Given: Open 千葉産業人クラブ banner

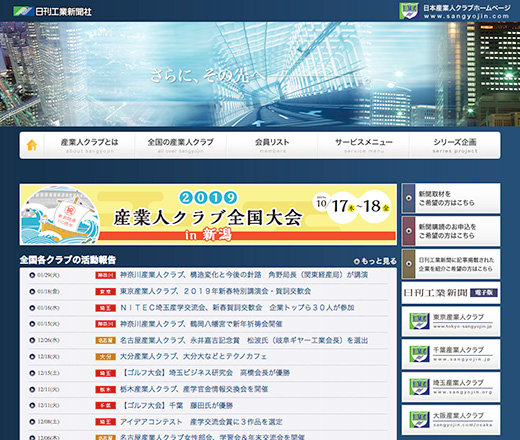Looking at the screenshot, I should [x=451, y=354].
